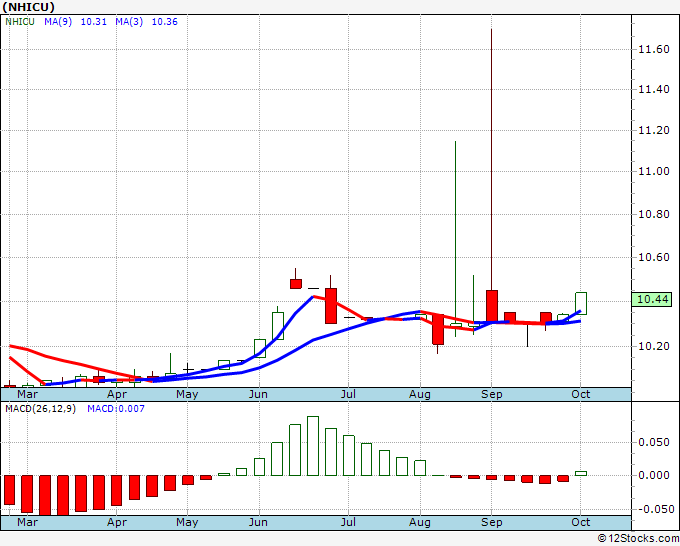Click the red early-August candlestick body
680x546 pixels.
click(438, 330)
